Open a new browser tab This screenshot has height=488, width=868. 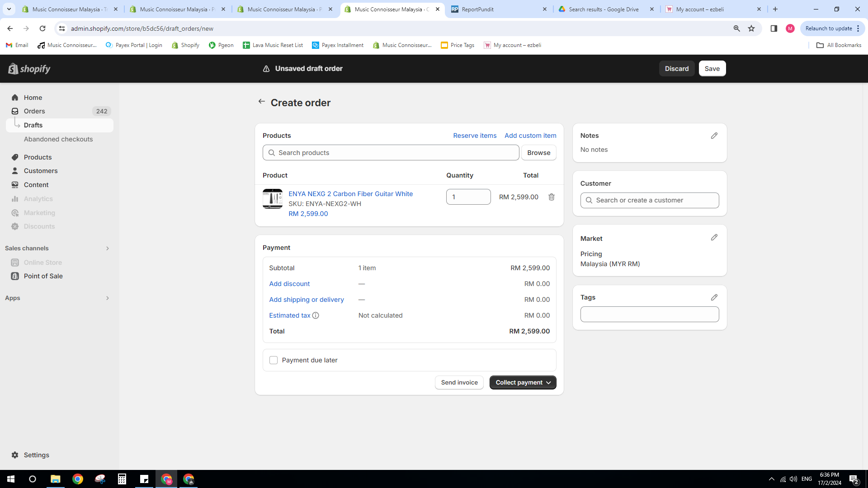click(775, 9)
